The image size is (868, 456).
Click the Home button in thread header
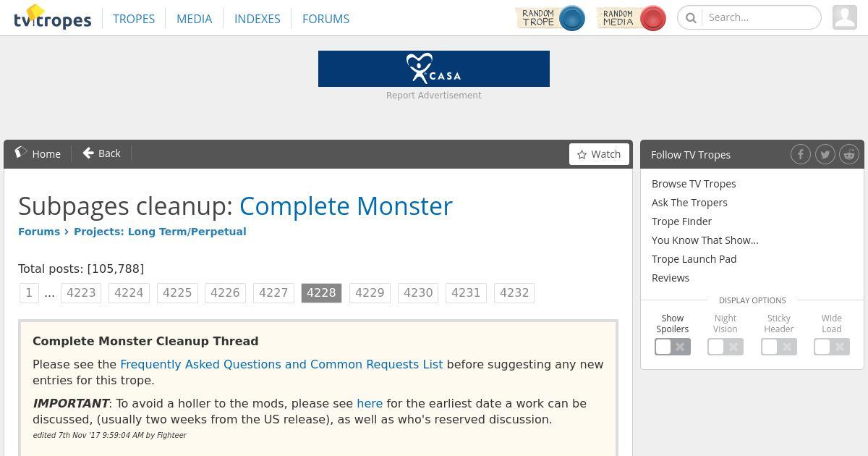coord(38,153)
